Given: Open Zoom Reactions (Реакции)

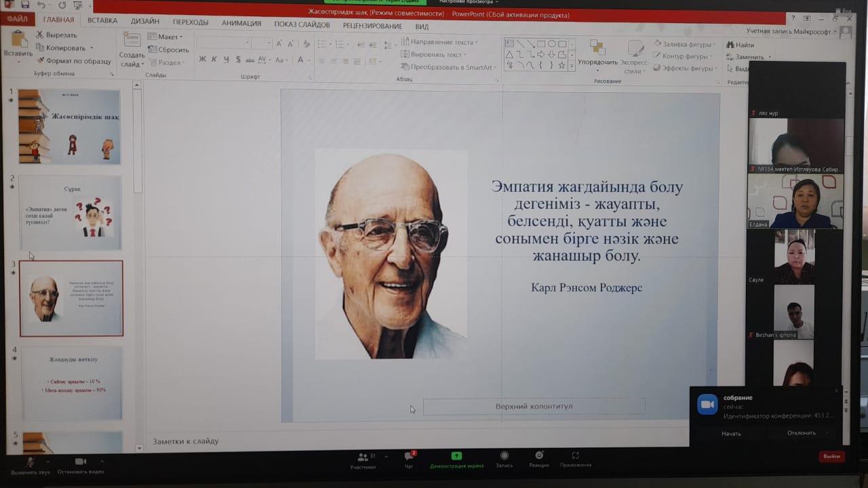Looking at the screenshot, I should (x=539, y=457).
